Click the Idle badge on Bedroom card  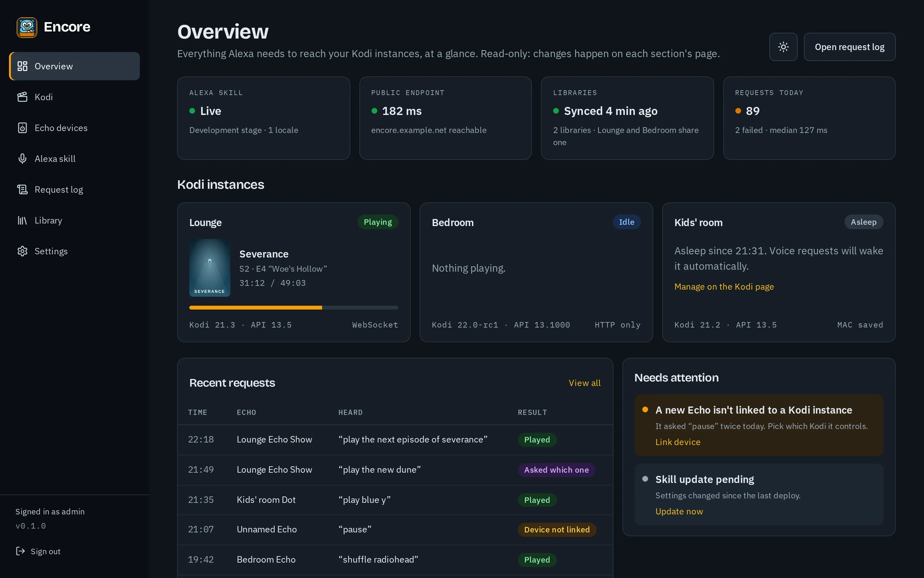point(627,222)
